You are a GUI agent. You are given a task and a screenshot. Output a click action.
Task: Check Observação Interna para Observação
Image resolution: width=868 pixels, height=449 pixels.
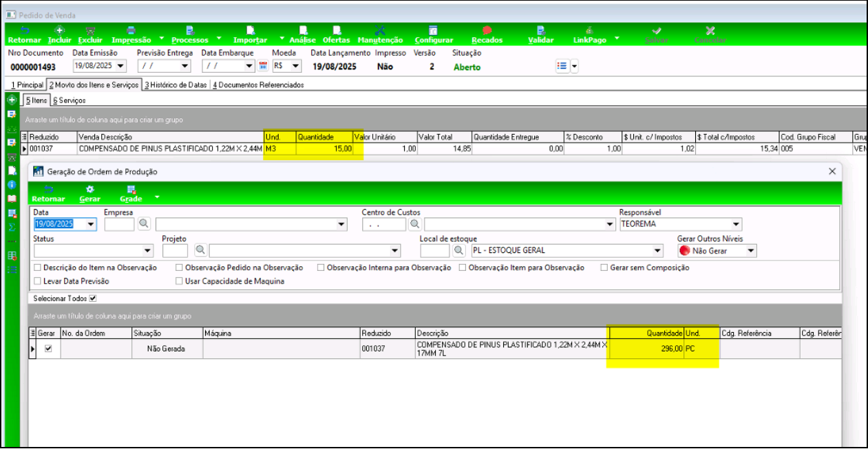click(x=321, y=267)
